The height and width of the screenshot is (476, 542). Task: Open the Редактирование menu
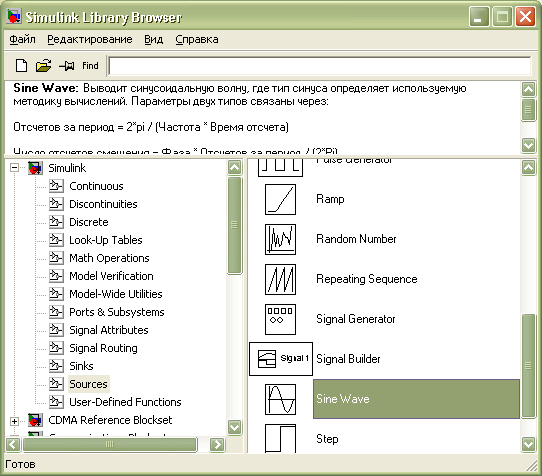point(90,39)
